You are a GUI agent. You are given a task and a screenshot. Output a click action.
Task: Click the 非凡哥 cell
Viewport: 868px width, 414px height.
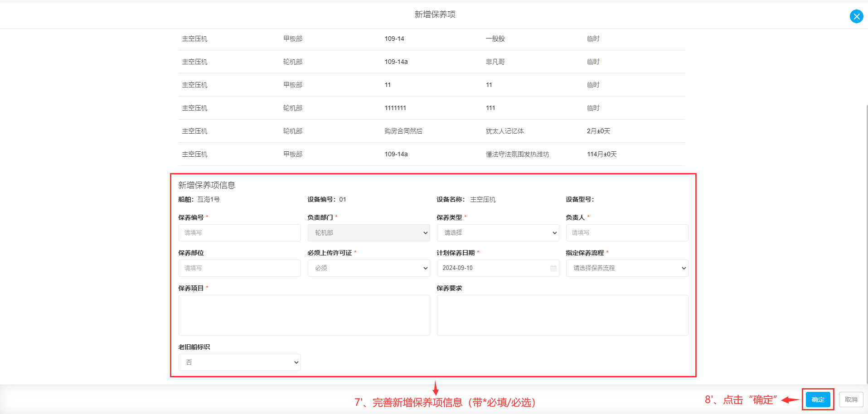(x=495, y=62)
